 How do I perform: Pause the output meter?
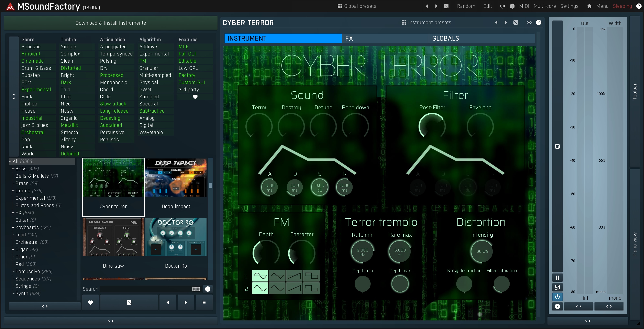click(x=557, y=277)
